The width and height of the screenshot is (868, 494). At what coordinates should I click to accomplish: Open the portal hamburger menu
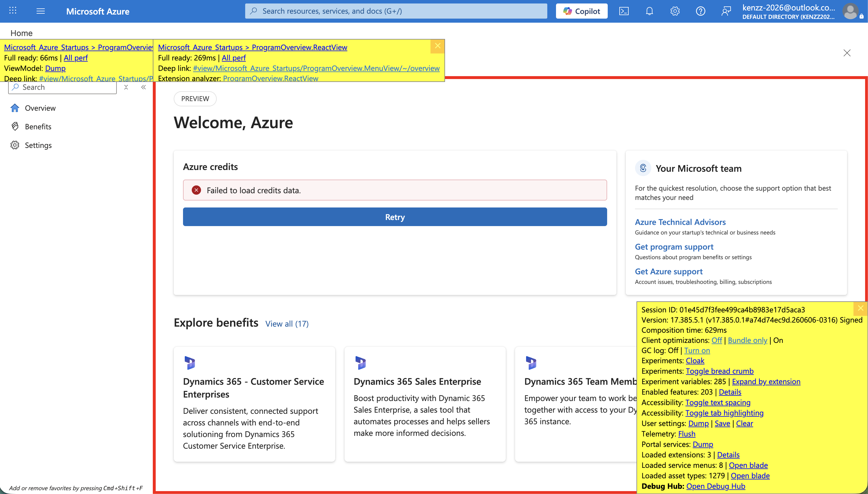41,11
